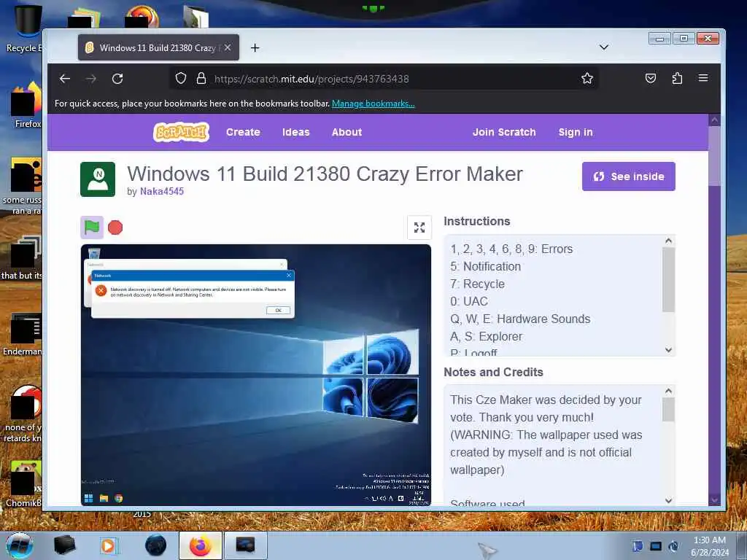This screenshot has width=747, height=560.
Task: Click the Instructions box scroll down arrow
Action: 668,350
